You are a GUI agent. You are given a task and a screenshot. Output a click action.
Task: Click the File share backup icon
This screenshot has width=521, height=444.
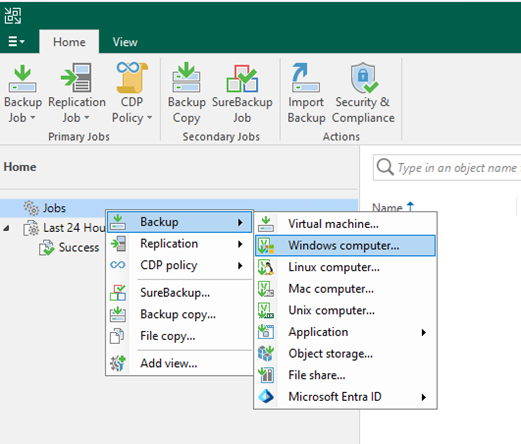click(266, 375)
